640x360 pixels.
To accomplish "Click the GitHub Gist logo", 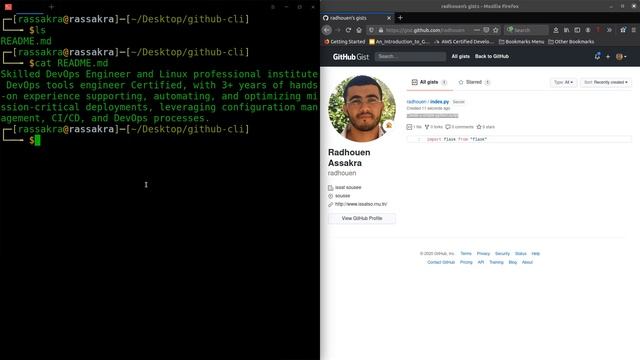I will pos(351,57).
